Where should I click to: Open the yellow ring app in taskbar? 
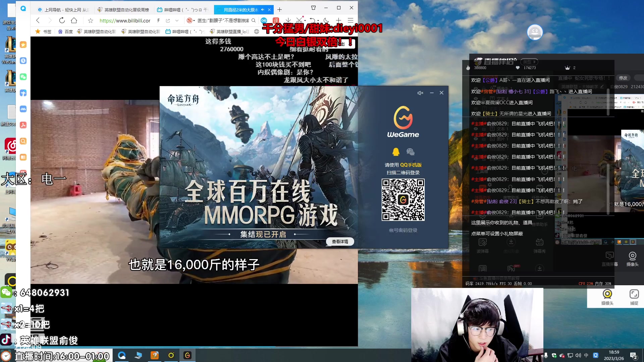click(x=171, y=355)
